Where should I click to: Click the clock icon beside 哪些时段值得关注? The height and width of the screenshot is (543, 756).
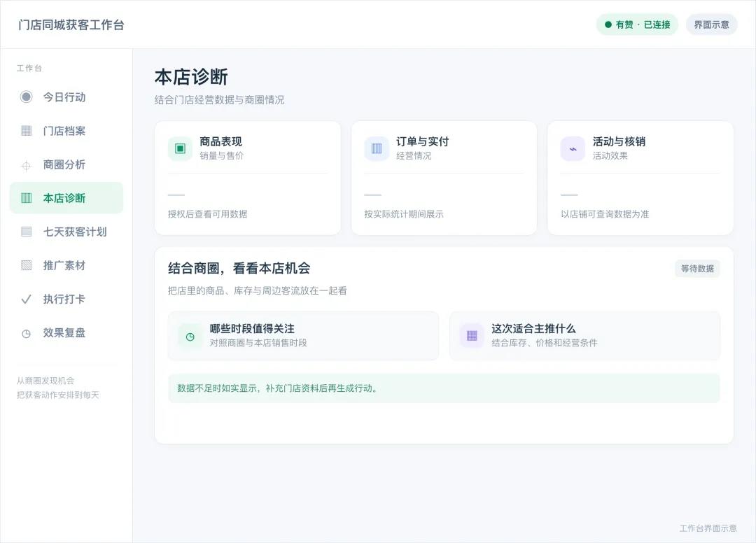tap(190, 337)
